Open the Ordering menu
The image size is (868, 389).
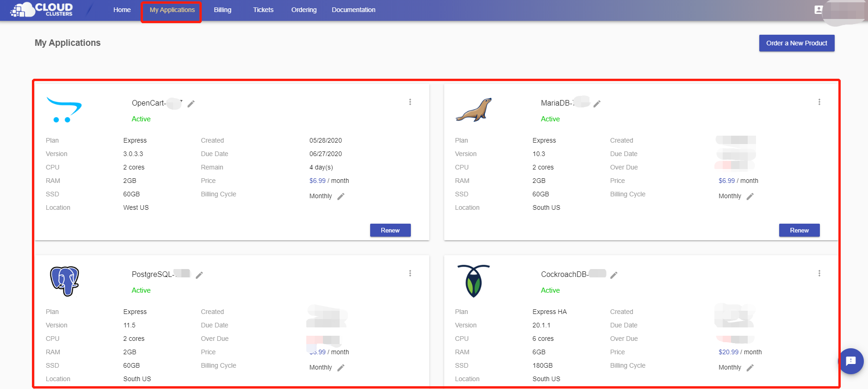[304, 10]
